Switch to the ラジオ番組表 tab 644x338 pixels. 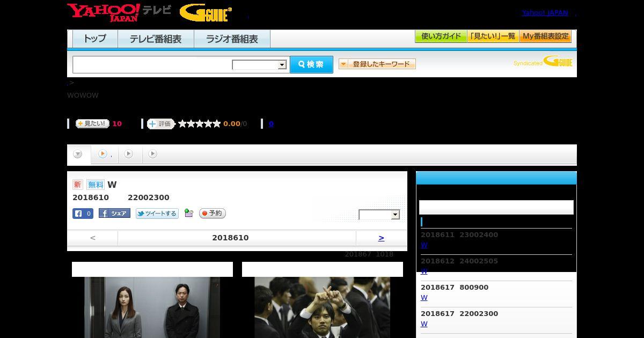click(232, 39)
